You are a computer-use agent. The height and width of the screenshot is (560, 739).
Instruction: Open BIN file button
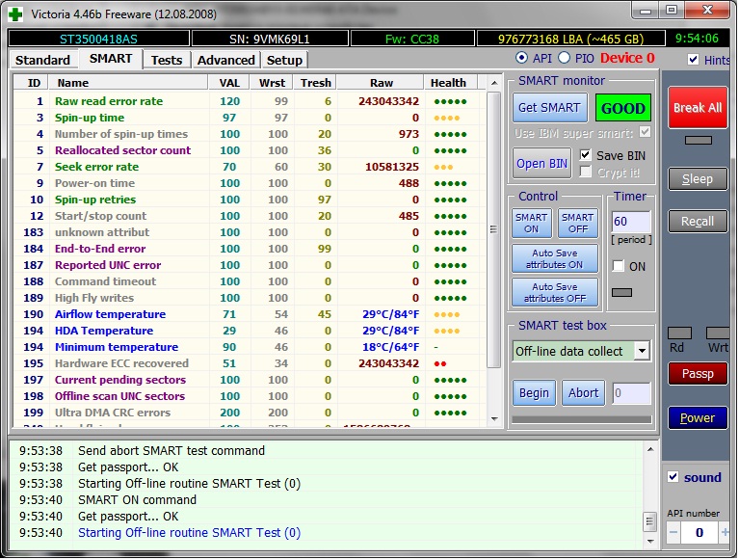point(541,163)
